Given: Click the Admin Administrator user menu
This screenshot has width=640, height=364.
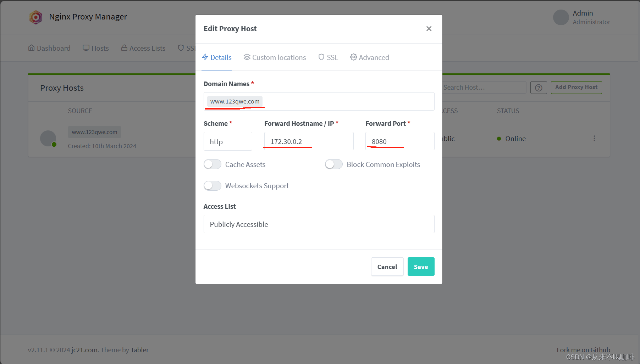Looking at the screenshot, I should coord(581,17).
